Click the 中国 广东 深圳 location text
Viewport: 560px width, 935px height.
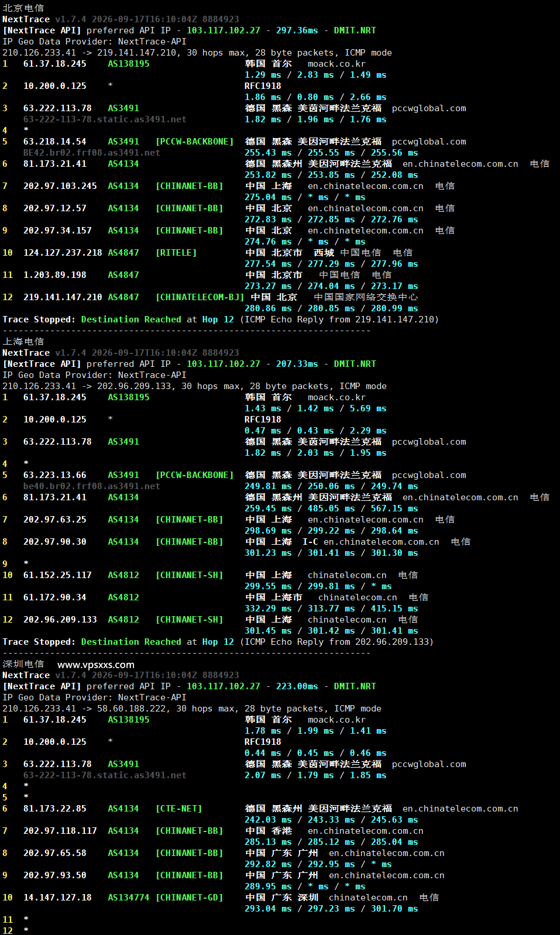click(281, 898)
